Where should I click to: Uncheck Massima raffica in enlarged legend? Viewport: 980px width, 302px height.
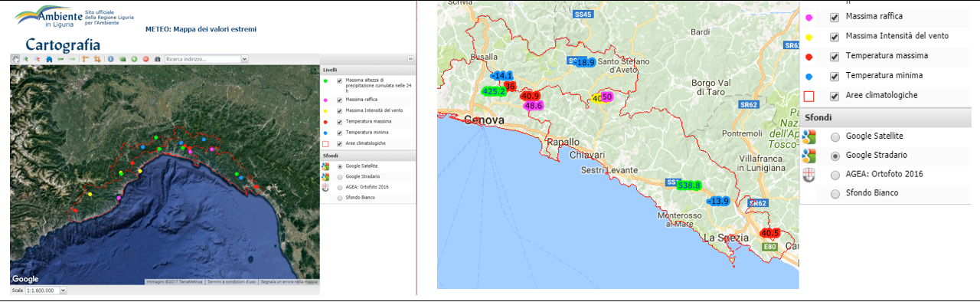[835, 17]
